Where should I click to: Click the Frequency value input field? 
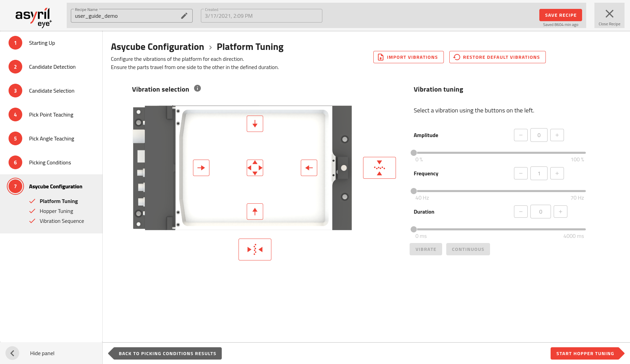click(x=539, y=173)
